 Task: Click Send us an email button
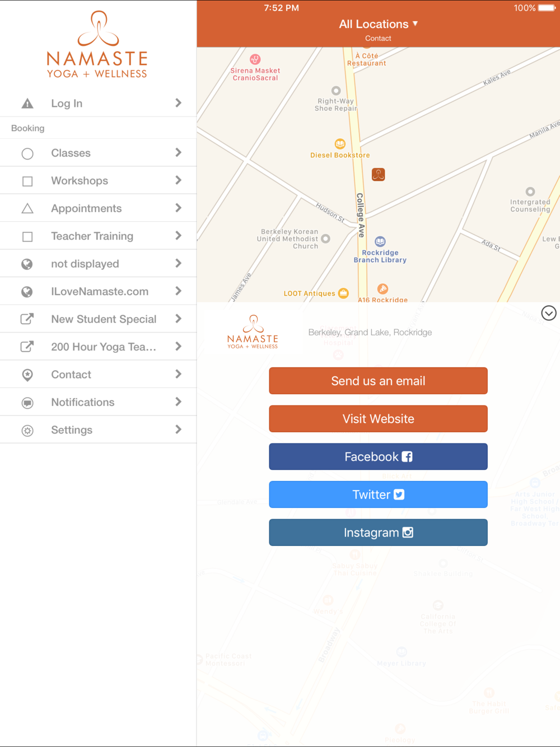[x=378, y=381]
